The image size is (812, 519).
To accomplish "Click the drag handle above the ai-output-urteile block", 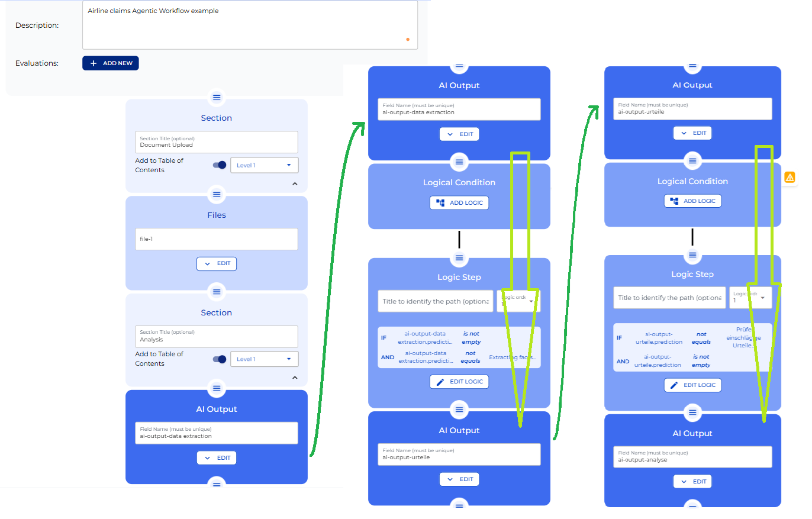I will (459, 410).
